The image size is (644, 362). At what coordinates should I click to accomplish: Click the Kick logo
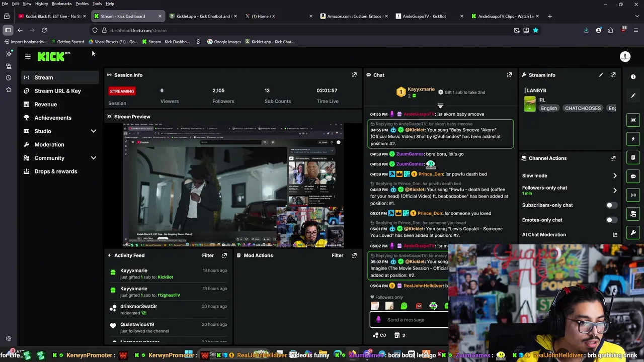click(x=54, y=56)
